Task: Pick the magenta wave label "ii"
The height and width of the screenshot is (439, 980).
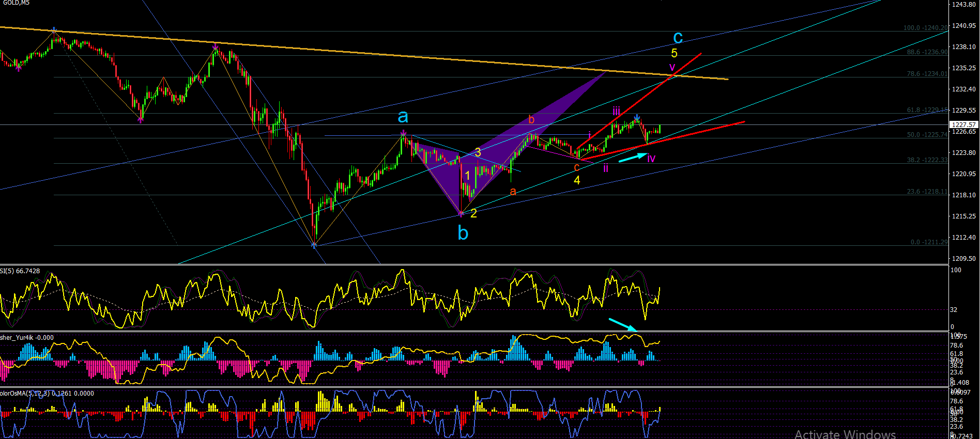Action: (x=606, y=168)
